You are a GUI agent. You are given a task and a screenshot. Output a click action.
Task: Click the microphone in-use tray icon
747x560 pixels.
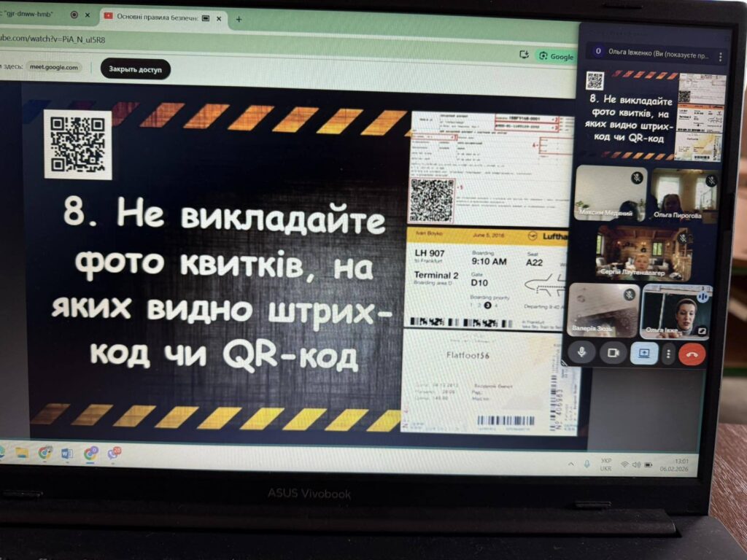coord(587,464)
